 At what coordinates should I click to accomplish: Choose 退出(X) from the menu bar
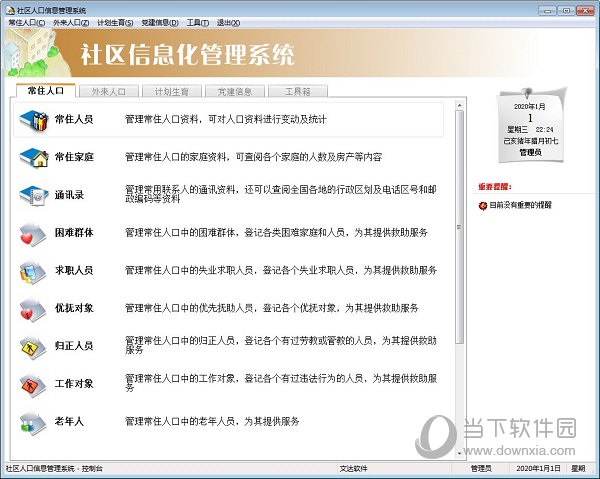click(228, 23)
